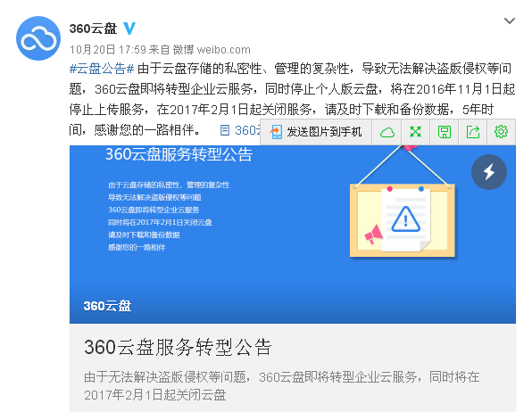
Task: Click the lightning bolt round button
Action: [489, 172]
